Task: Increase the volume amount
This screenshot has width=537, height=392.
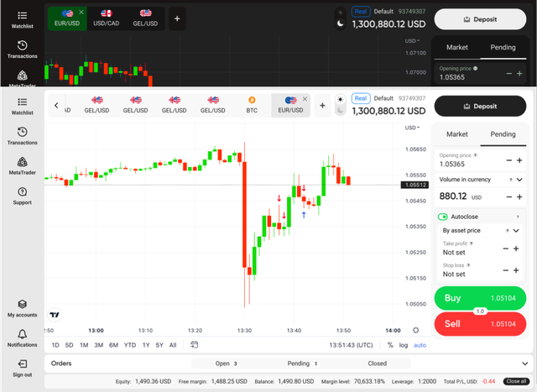Action: 519,196
